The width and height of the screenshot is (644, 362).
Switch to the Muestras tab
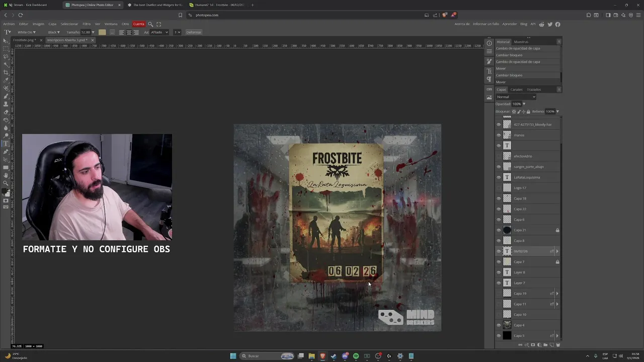521,42
